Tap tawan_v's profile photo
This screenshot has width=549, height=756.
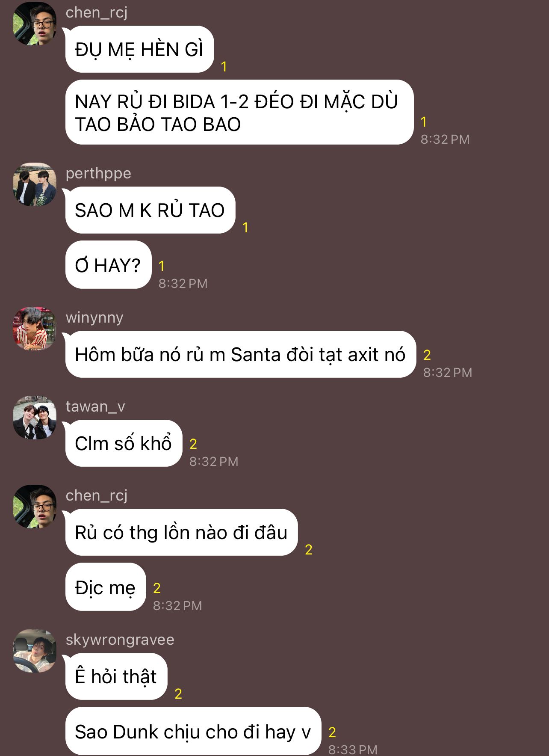pos(35,418)
